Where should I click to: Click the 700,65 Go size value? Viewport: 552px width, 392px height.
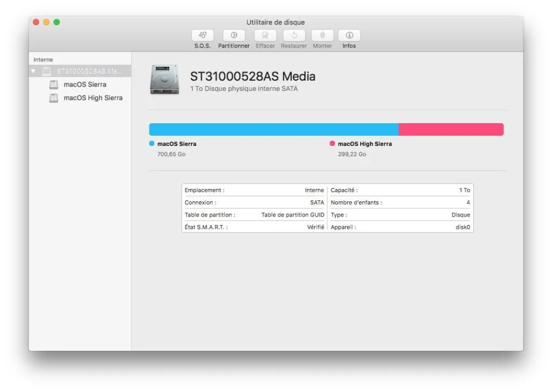(x=171, y=154)
